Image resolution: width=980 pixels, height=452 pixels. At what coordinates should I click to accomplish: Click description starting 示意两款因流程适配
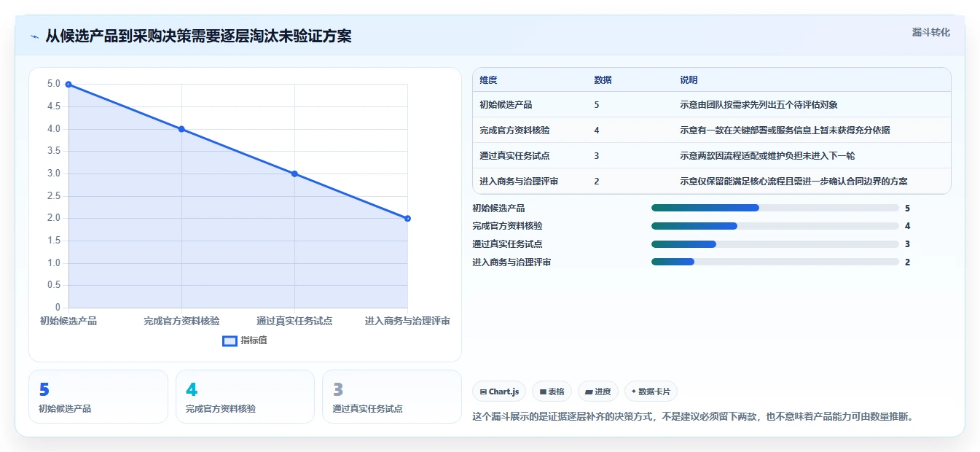[x=767, y=156]
